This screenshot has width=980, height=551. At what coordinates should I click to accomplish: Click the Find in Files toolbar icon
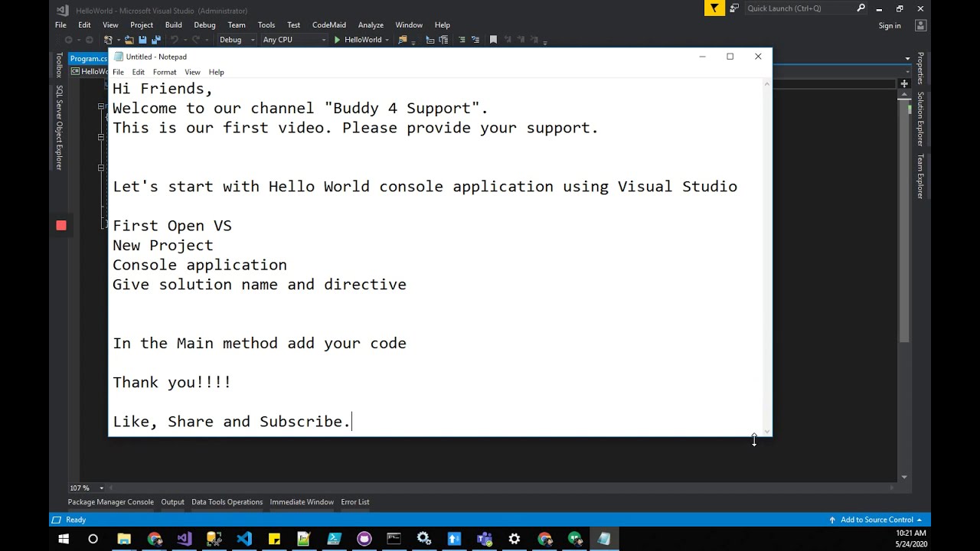point(403,40)
